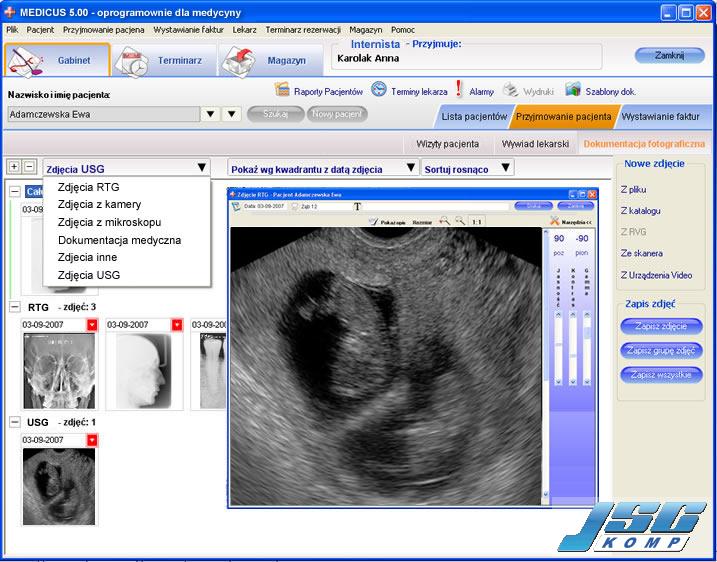This screenshot has height=562, width=717.
Task: Open the Dokumentacja fotograficzna tab
Action: 644,144
